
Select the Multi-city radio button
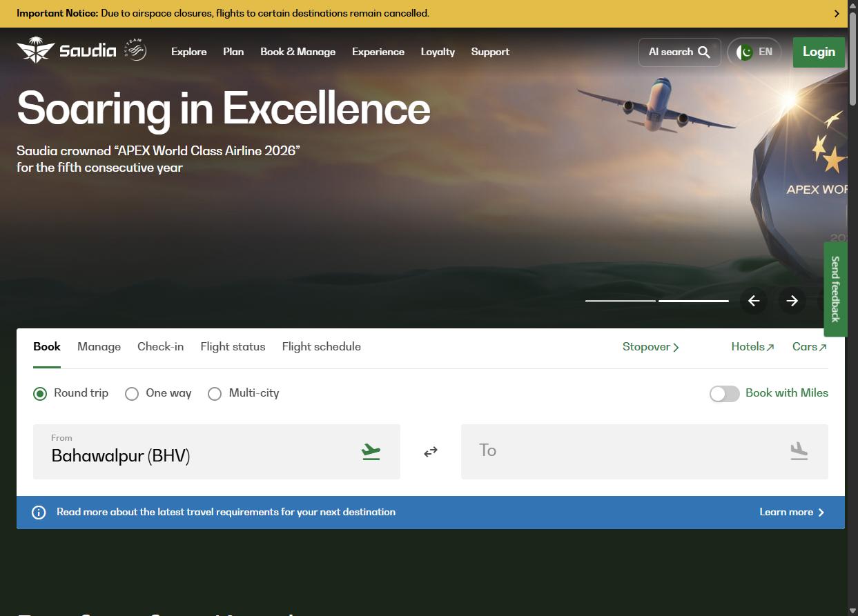tap(215, 394)
